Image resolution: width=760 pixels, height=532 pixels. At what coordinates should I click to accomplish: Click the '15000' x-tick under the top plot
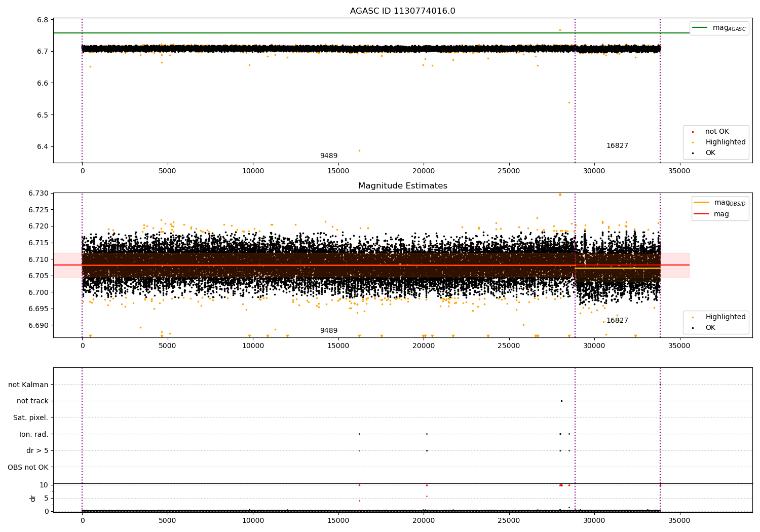click(x=338, y=171)
